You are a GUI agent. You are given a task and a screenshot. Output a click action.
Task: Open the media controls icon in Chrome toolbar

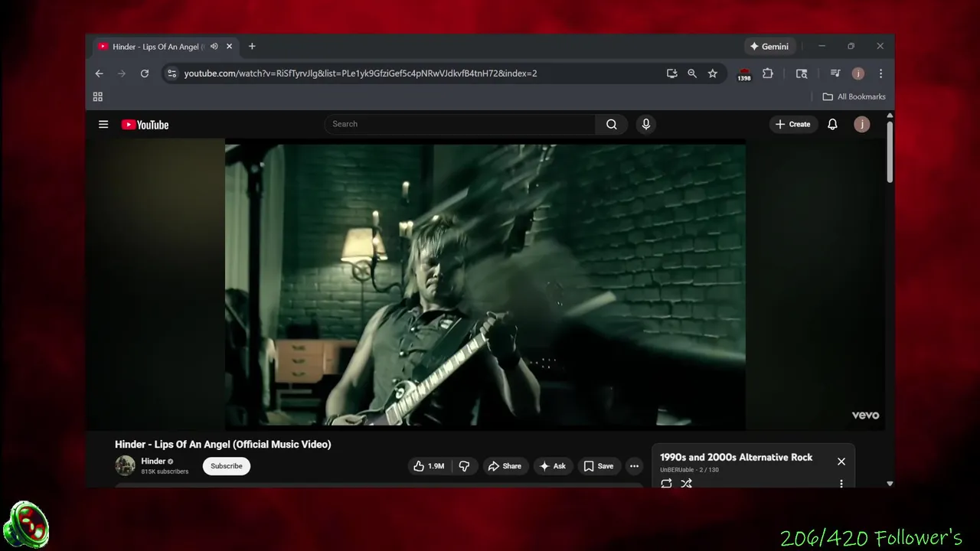(835, 73)
